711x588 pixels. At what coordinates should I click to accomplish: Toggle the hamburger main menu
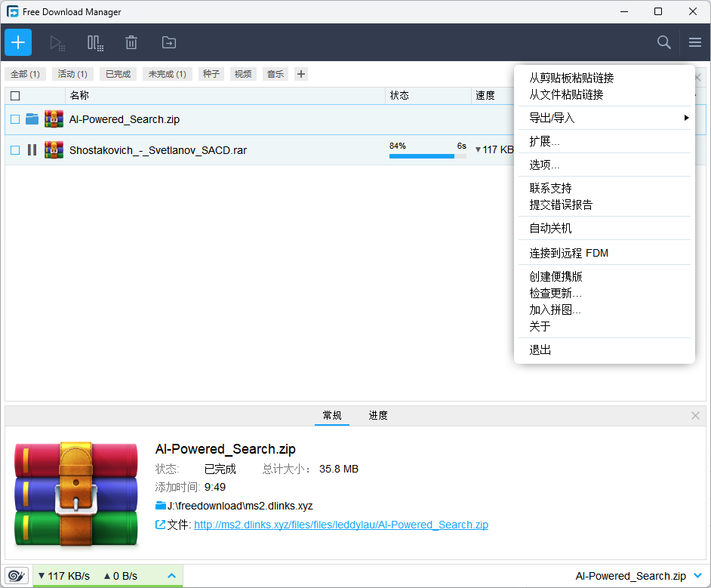point(694,42)
